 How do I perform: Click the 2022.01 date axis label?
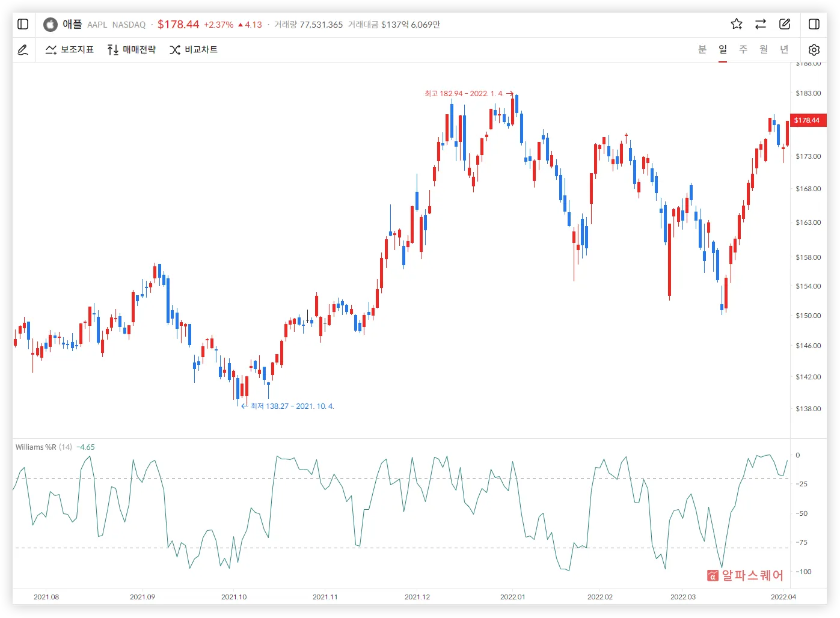tap(513, 597)
